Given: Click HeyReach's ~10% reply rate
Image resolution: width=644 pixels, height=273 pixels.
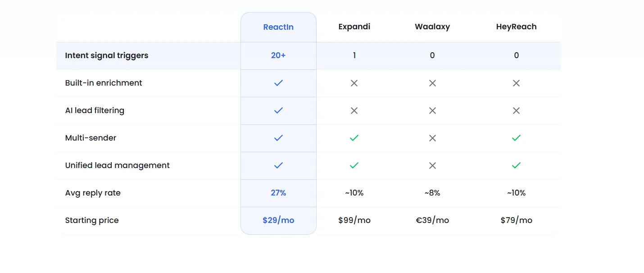Looking at the screenshot, I should (x=516, y=193).
